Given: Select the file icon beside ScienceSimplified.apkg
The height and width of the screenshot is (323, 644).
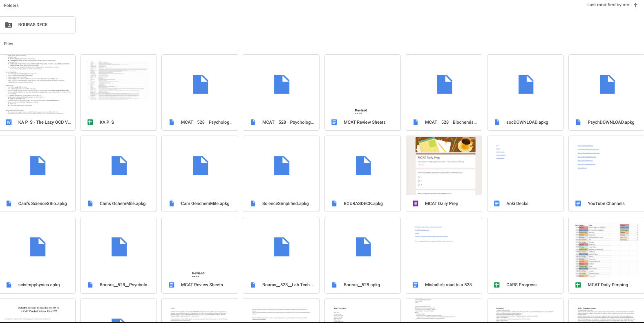Looking at the screenshot, I should (x=253, y=203).
